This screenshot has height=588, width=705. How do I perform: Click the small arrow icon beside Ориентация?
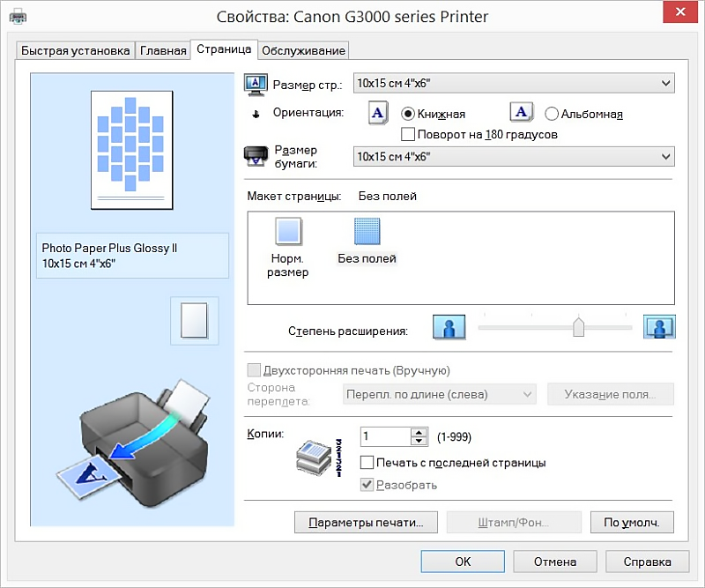coord(256,115)
